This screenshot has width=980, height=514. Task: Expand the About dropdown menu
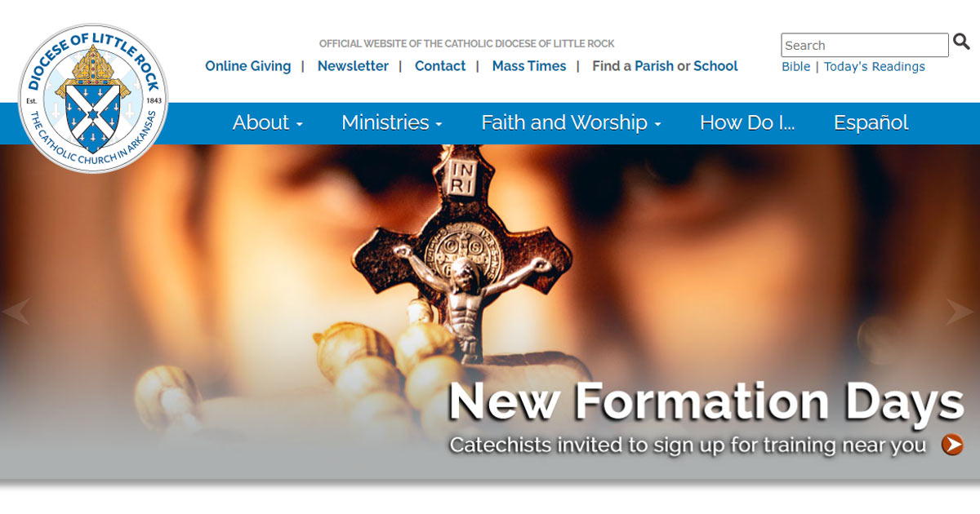tap(268, 122)
